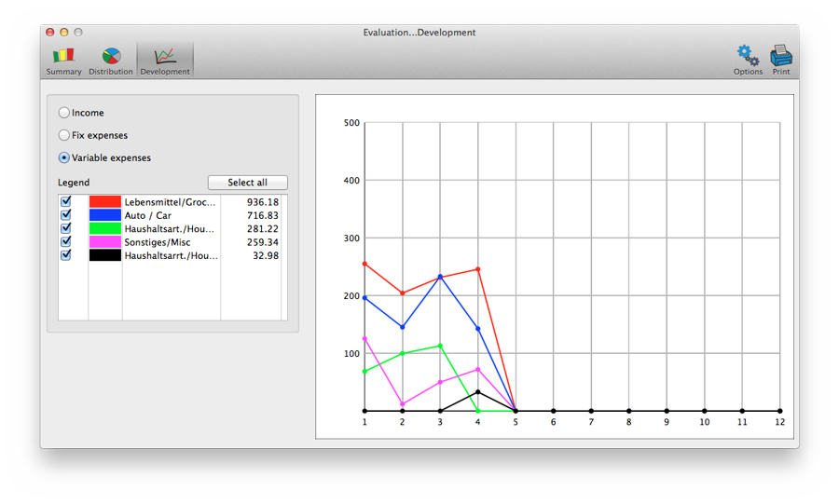Select the Income radio button
839x504 pixels.
(64, 113)
